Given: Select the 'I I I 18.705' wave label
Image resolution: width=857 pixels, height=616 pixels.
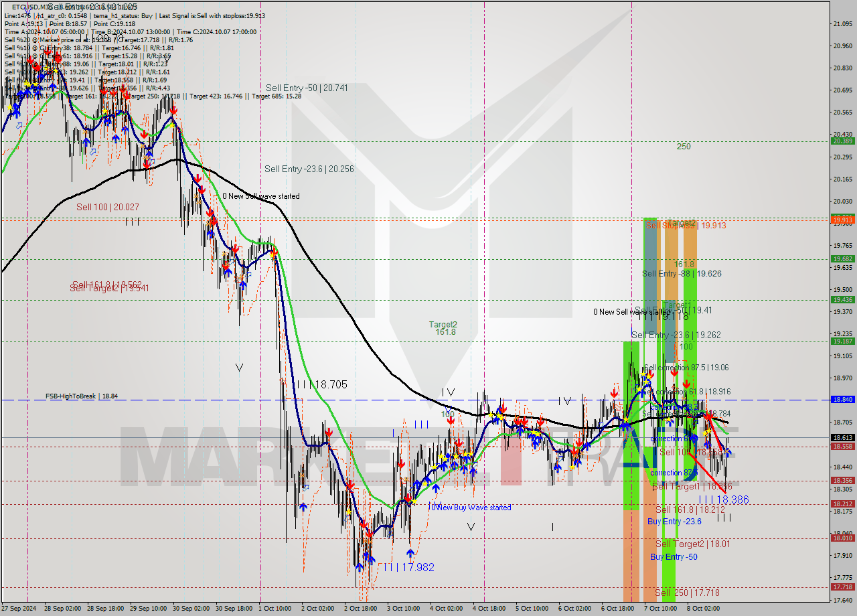Looking at the screenshot, I should pos(321,384).
